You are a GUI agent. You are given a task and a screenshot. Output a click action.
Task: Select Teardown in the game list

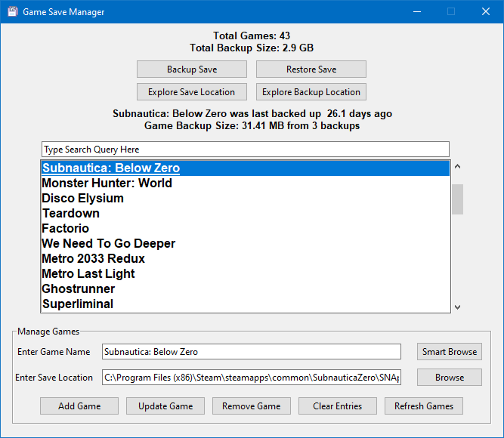point(246,214)
